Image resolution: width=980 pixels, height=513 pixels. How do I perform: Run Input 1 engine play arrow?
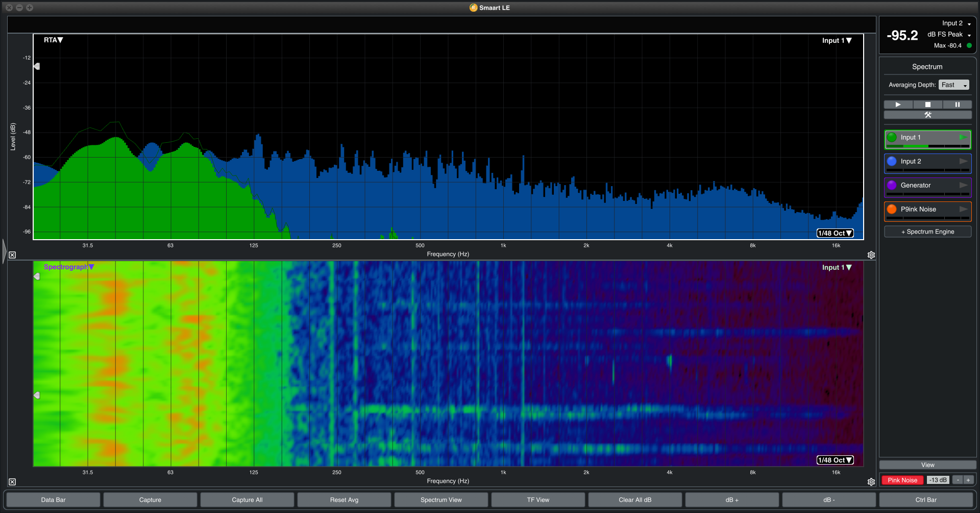pyautogui.click(x=963, y=137)
